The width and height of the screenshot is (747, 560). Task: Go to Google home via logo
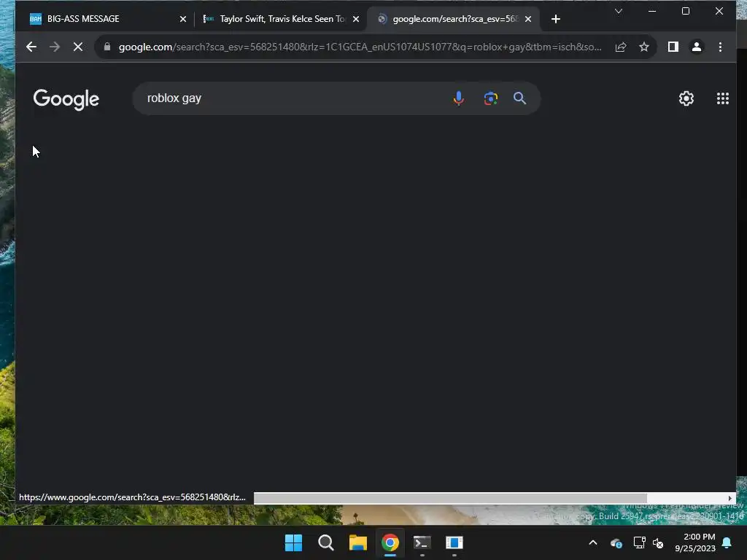[x=66, y=99]
